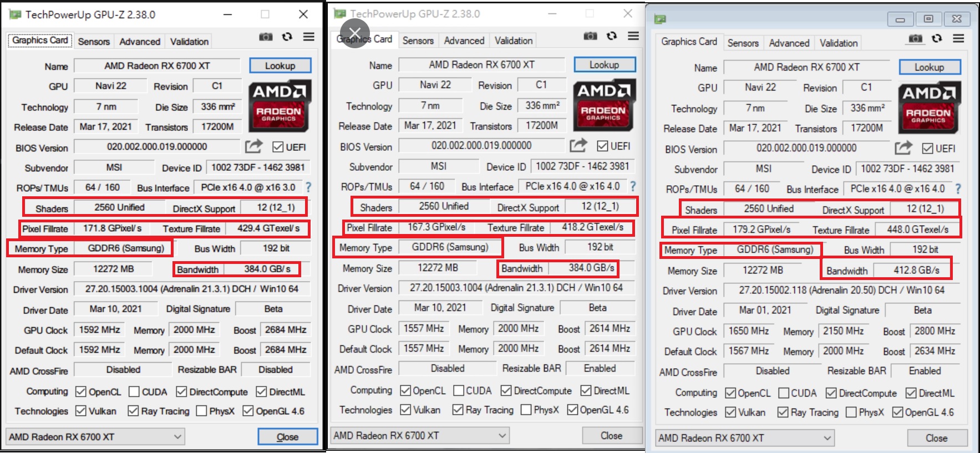This screenshot has height=453, width=980.
Task: Expand GPU selector dropdown in middle window
Action: [x=502, y=436]
